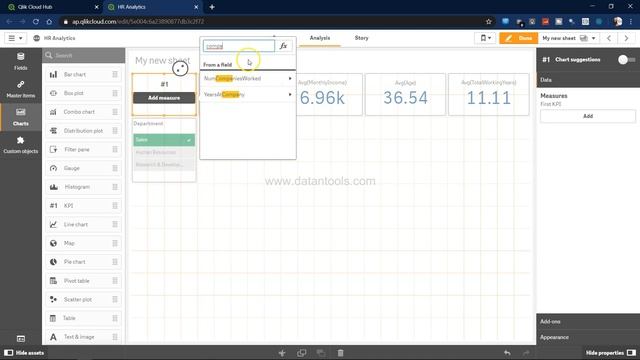The height and width of the screenshot is (360, 640).
Task: Reload the browser page
Action: 36,22
